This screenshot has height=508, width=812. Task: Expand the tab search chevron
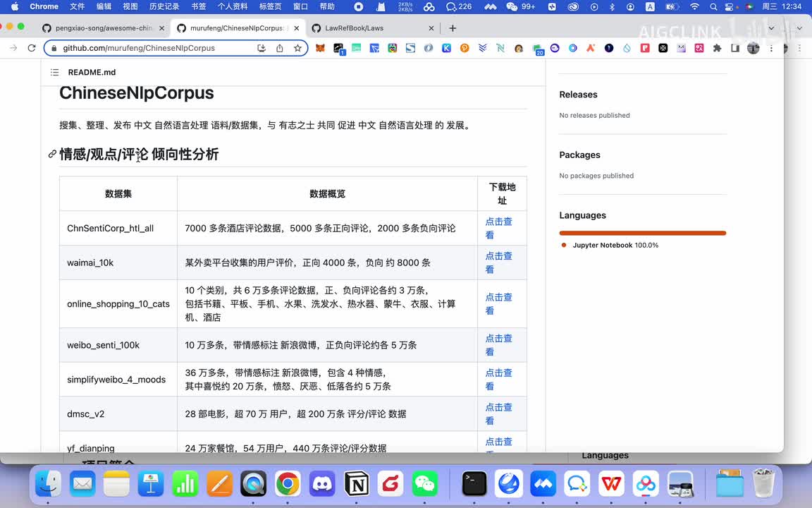772,28
